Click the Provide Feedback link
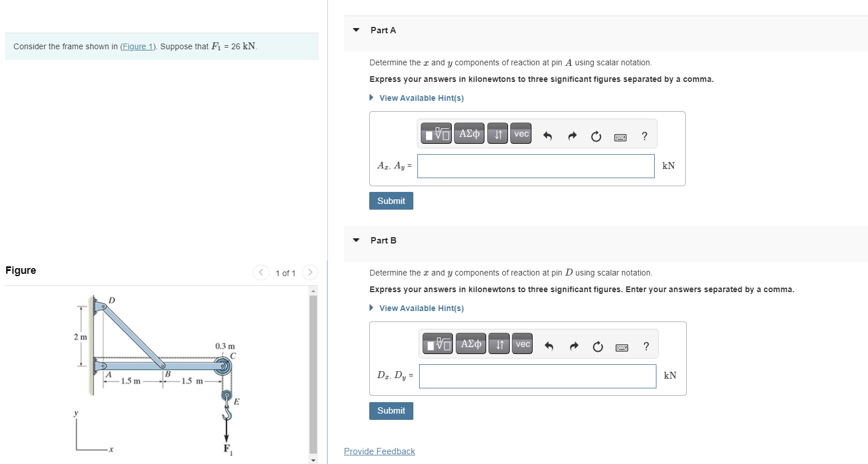The width and height of the screenshot is (868, 464). tap(379, 451)
